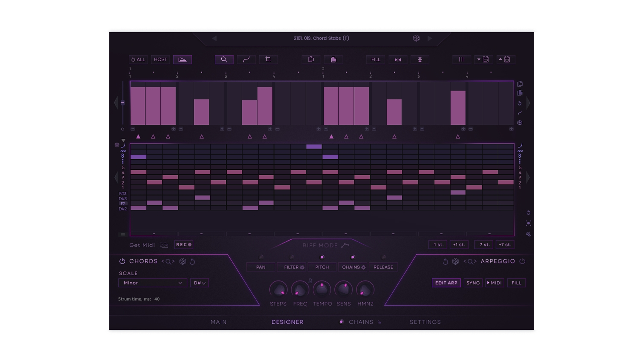Open the D# root note dropdown
This screenshot has height=362, width=644.
pyautogui.click(x=199, y=283)
